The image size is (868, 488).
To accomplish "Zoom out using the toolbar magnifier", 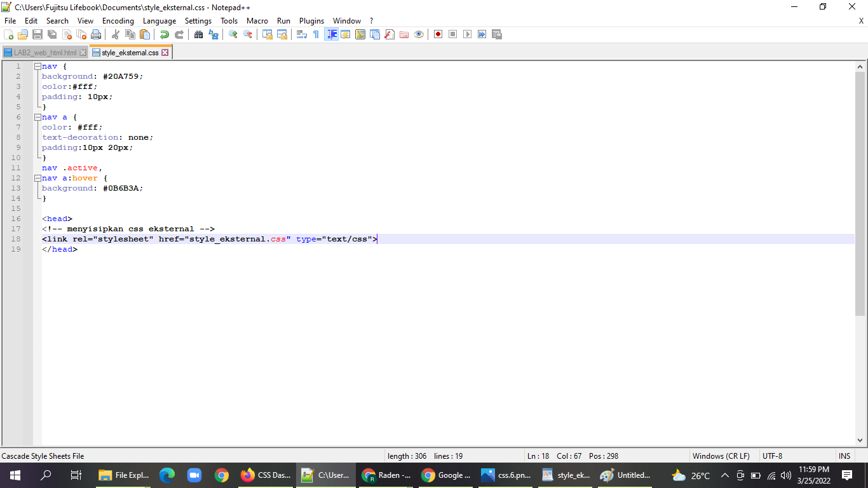I will tap(248, 34).
